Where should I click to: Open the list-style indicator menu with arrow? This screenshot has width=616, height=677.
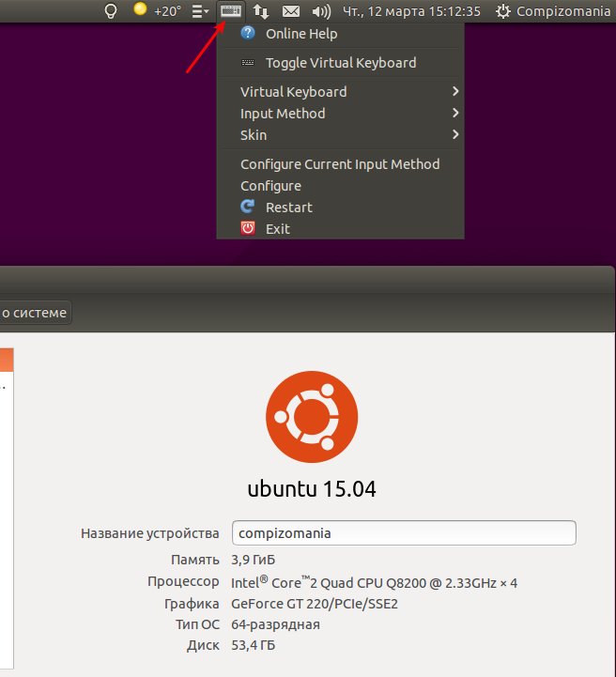pyautogui.click(x=200, y=11)
